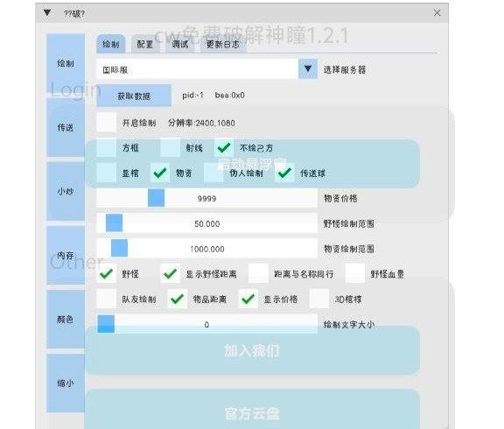Click the 官方云盘 overlay button

click(252, 410)
